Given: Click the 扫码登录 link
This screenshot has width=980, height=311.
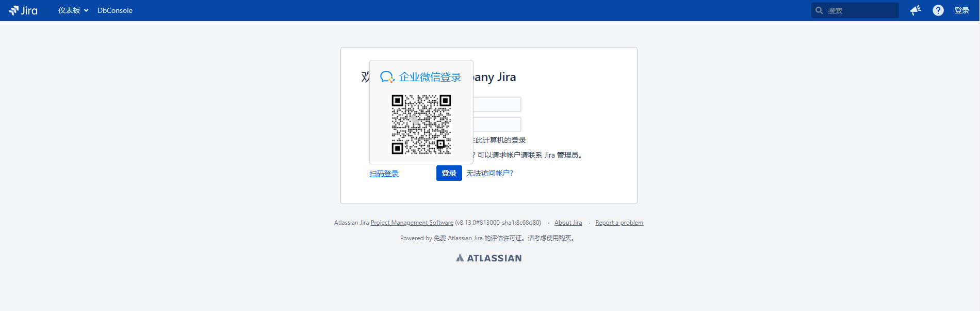Looking at the screenshot, I should pyautogui.click(x=384, y=174).
